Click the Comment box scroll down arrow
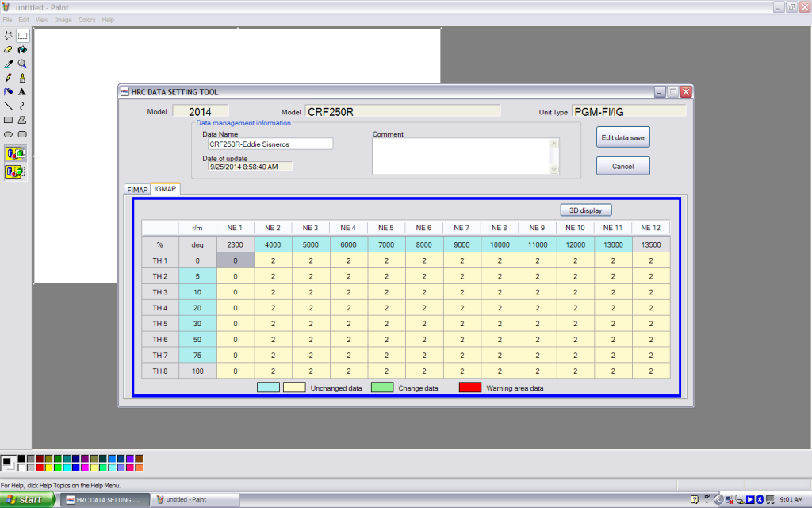 click(x=554, y=169)
